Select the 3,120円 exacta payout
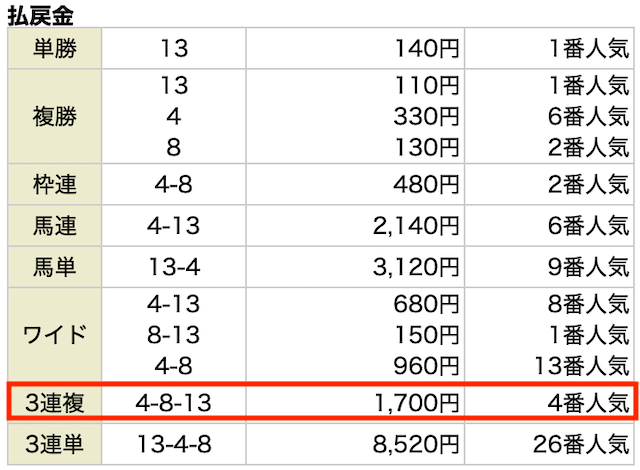Image resolution: width=640 pixels, height=470 pixels. pos(416,267)
